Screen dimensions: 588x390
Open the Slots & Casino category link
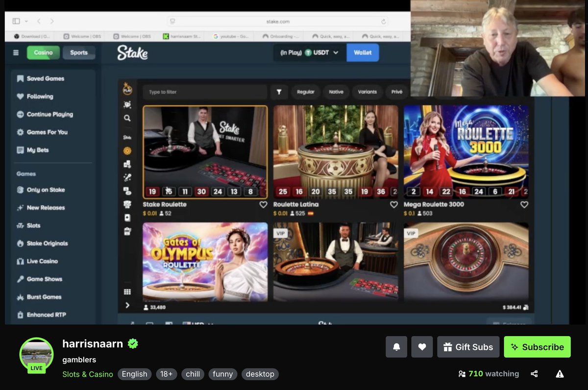[x=88, y=374]
